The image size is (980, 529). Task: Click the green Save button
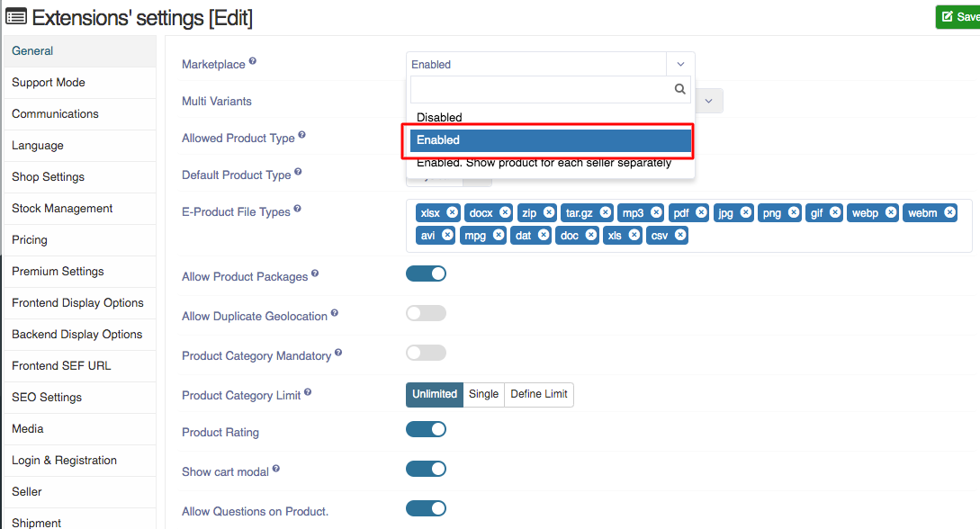pyautogui.click(x=958, y=17)
